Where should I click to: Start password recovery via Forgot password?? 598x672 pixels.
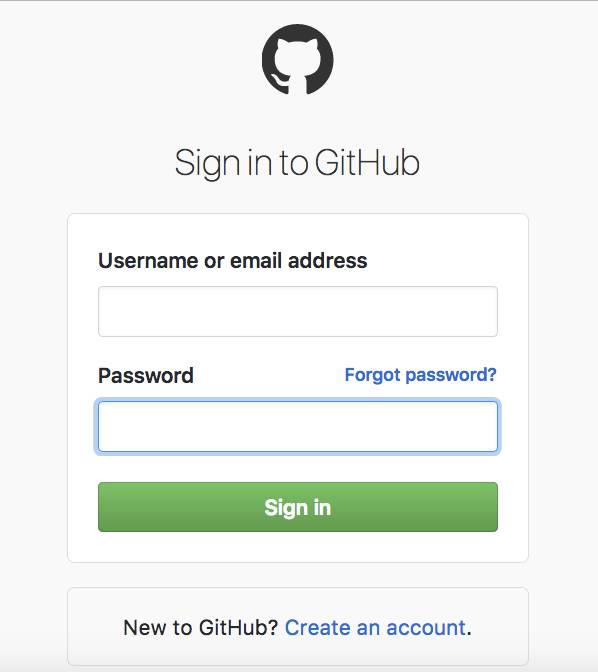(x=421, y=375)
